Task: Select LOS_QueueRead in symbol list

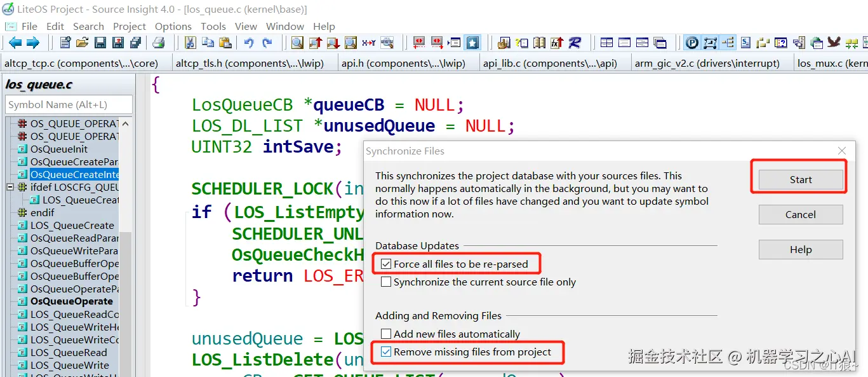Action: coord(69,352)
